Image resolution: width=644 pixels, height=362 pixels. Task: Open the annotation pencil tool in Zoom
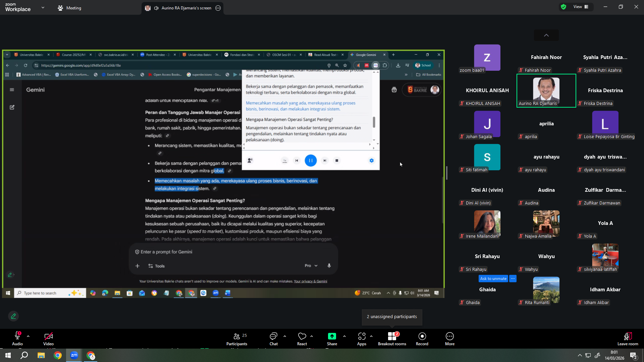pos(13,316)
